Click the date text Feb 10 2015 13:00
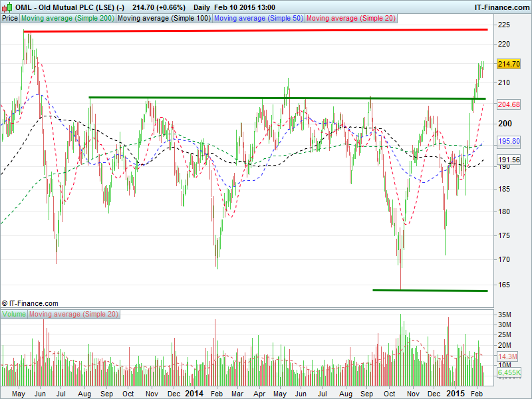Viewport: 532px width, 399px height. point(245,7)
